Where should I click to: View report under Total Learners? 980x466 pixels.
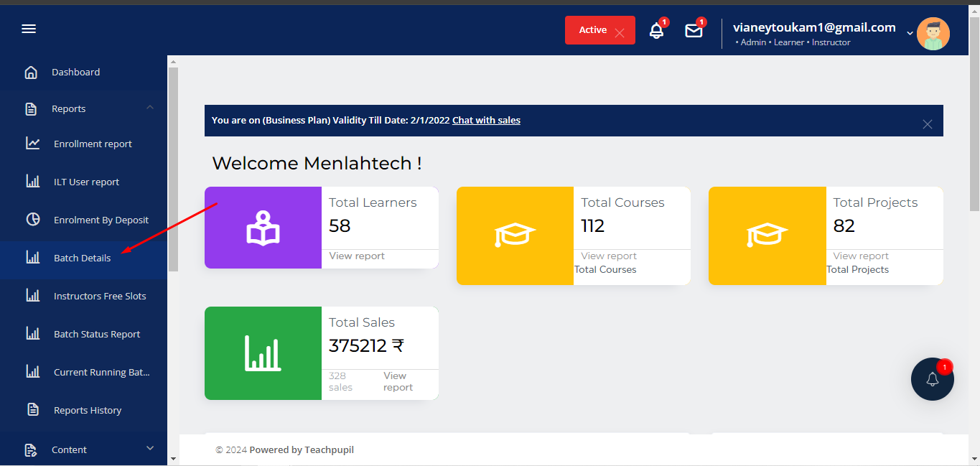[357, 256]
